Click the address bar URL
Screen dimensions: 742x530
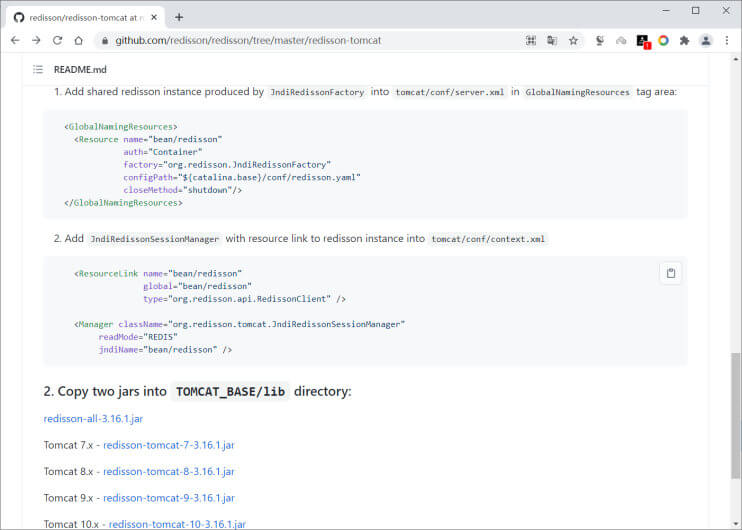(x=248, y=41)
